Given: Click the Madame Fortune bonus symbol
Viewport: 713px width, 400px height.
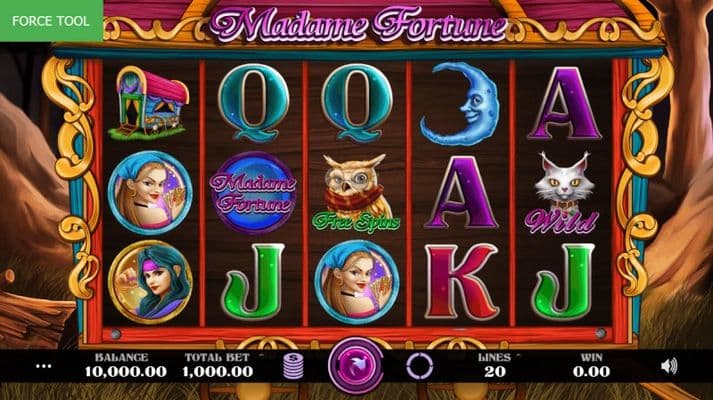Looking at the screenshot, I should click(x=253, y=193).
